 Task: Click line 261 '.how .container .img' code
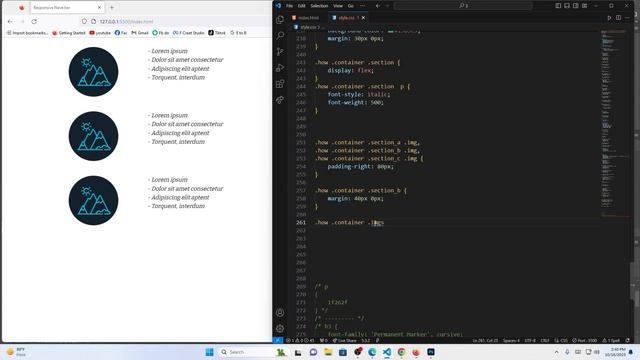(349, 222)
